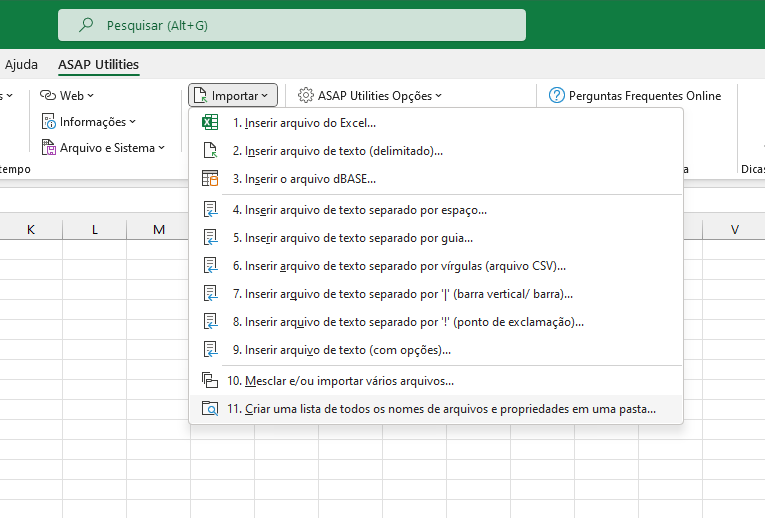Select column K header
The height and width of the screenshot is (518, 765).
(x=31, y=229)
